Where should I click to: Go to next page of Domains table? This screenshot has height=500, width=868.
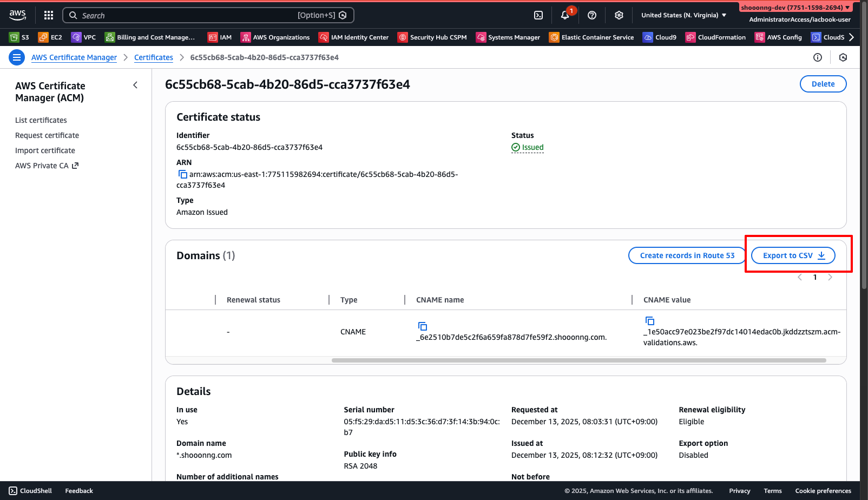tap(830, 277)
